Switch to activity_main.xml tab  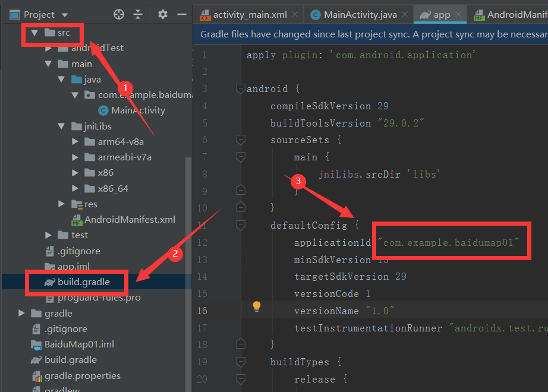coord(250,15)
